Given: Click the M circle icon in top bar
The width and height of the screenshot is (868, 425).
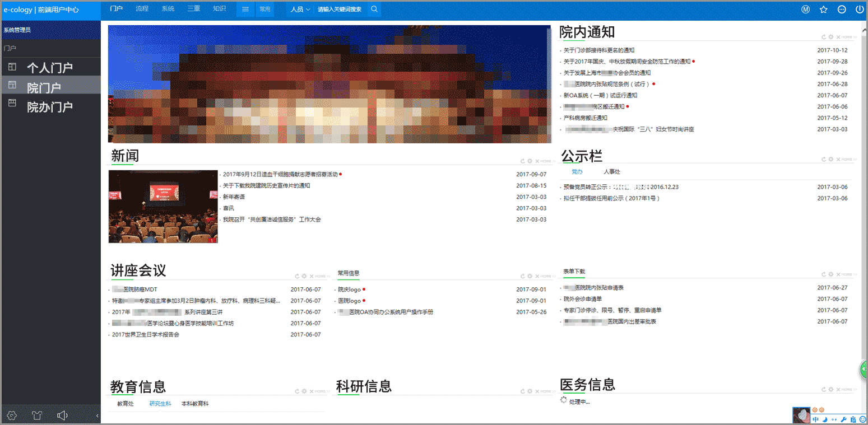Looking at the screenshot, I should (x=806, y=10).
